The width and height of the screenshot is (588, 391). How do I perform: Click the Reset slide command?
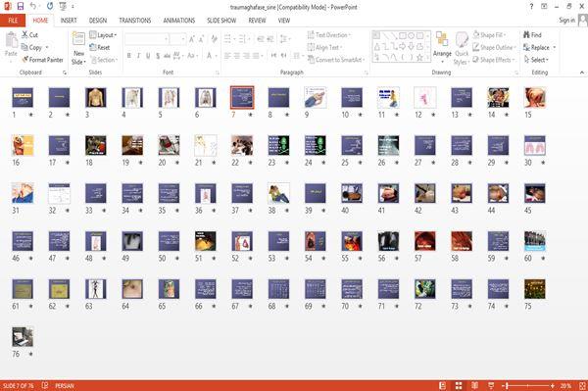point(100,47)
